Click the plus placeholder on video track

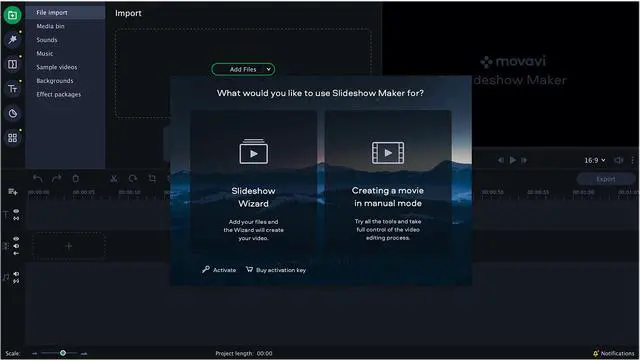[69, 246]
